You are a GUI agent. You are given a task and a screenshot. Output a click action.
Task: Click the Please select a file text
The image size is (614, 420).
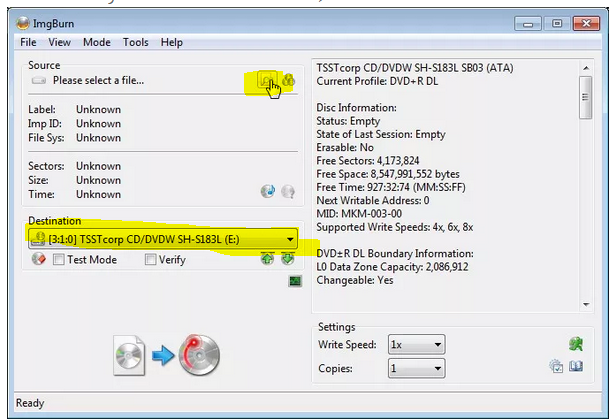[98, 80]
